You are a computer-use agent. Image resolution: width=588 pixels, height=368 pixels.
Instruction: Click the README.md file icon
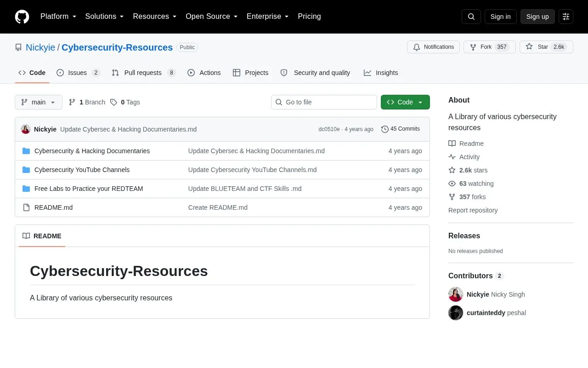click(26, 207)
